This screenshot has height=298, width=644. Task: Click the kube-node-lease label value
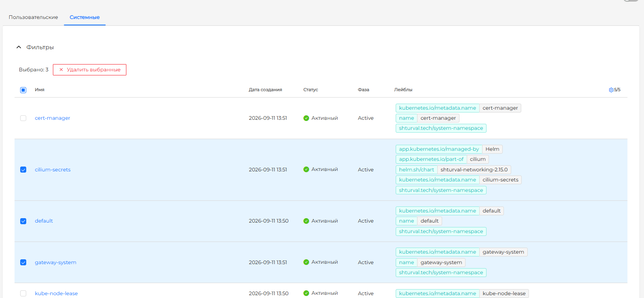504,294
